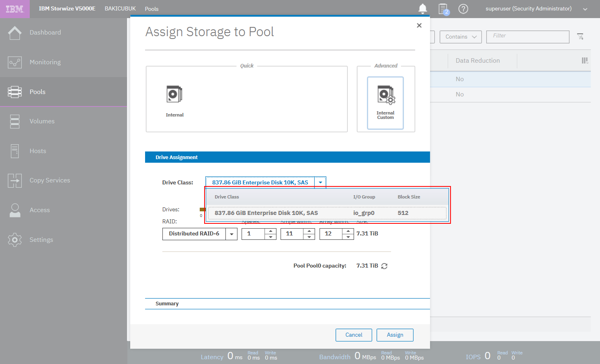
Task: Click the Hosts server icon
Action: click(x=15, y=151)
